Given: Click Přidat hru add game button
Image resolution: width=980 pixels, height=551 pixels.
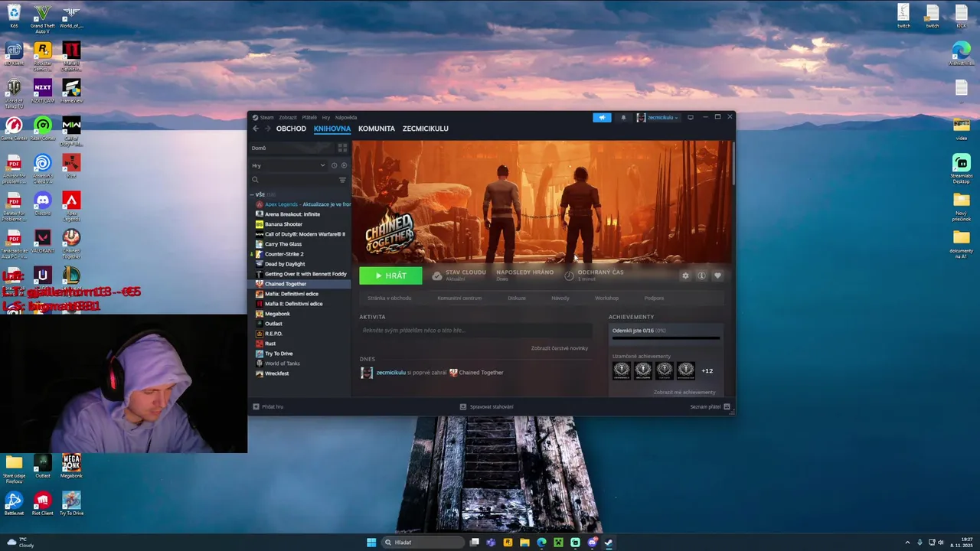Looking at the screenshot, I should coord(268,406).
